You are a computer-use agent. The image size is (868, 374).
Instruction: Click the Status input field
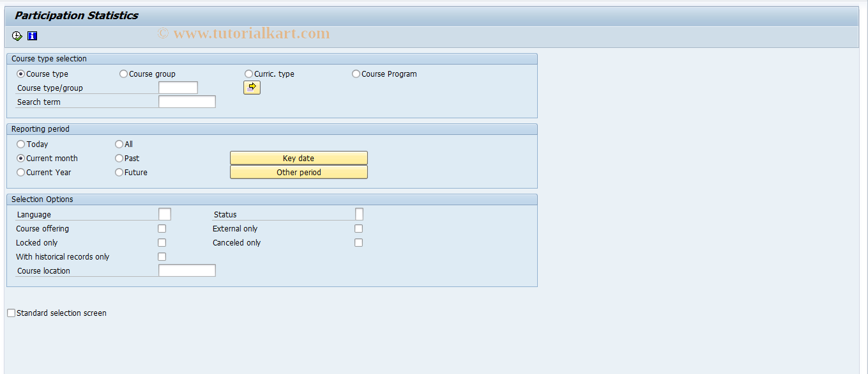click(x=359, y=214)
